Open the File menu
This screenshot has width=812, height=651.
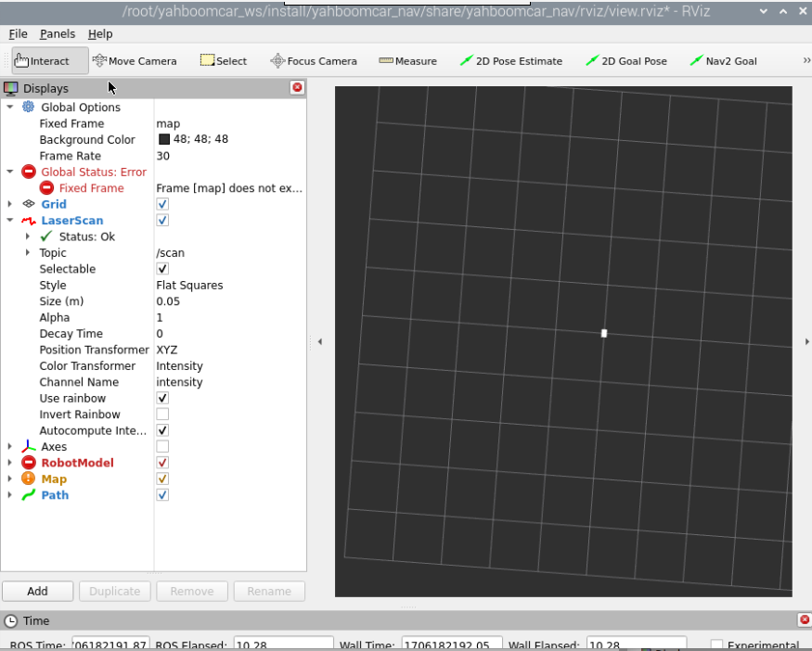[x=19, y=33]
